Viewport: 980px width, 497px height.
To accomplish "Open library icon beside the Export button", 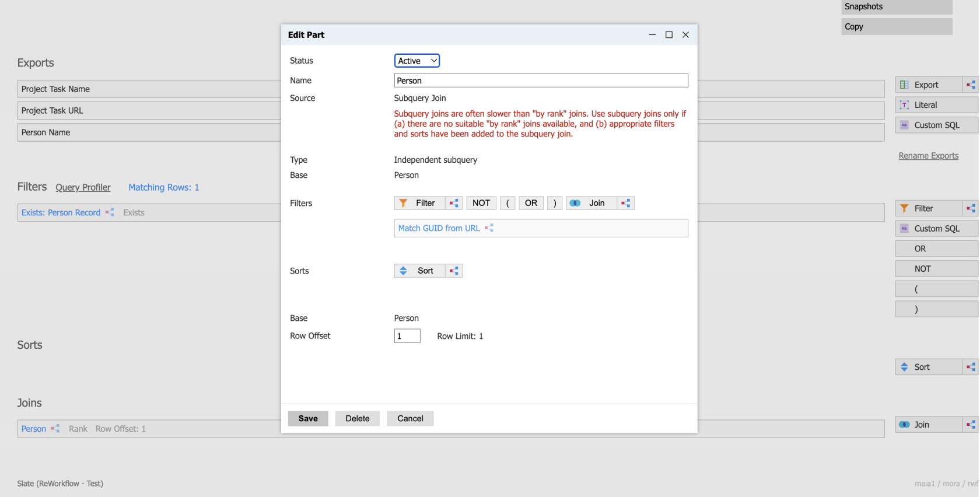I will [970, 85].
